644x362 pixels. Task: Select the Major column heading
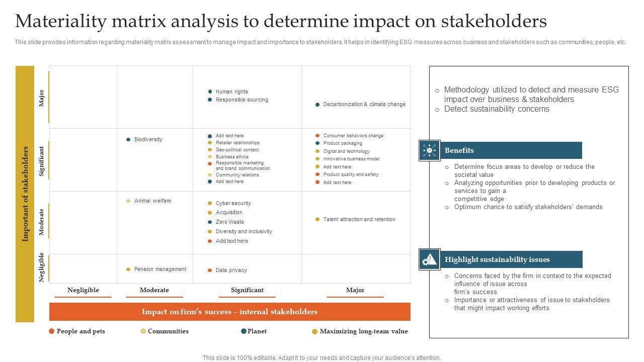point(355,290)
